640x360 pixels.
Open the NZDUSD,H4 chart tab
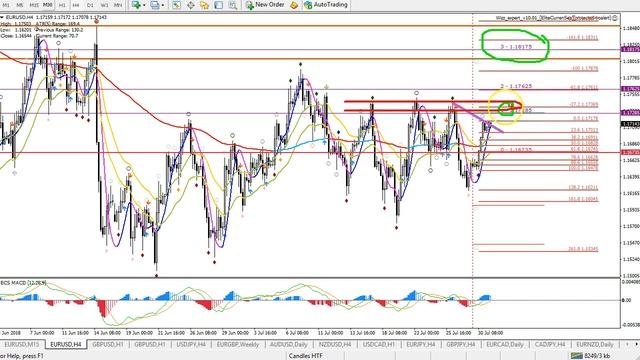(x=335, y=344)
